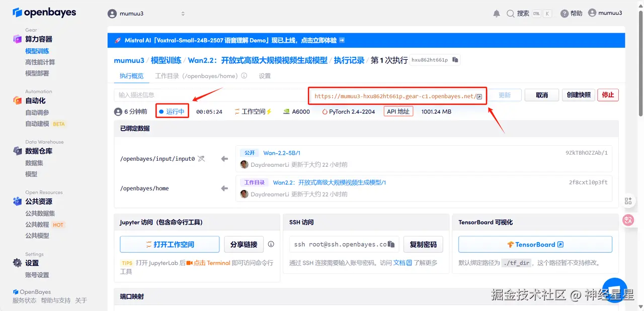Open the notification bell
This screenshot has height=311, width=644.
point(497,13)
